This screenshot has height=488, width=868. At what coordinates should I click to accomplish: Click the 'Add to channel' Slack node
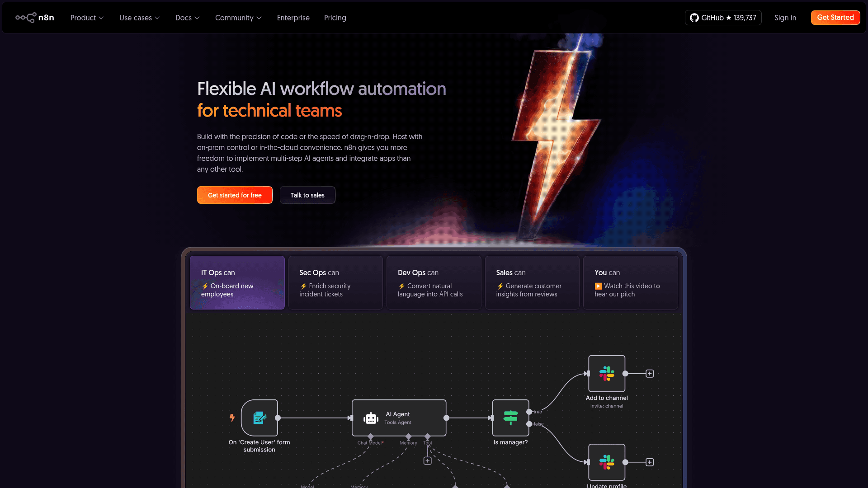point(607,374)
